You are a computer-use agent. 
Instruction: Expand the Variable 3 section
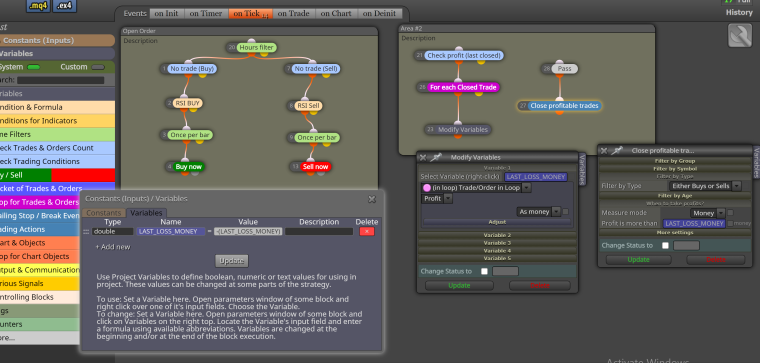pyautogui.click(x=497, y=243)
